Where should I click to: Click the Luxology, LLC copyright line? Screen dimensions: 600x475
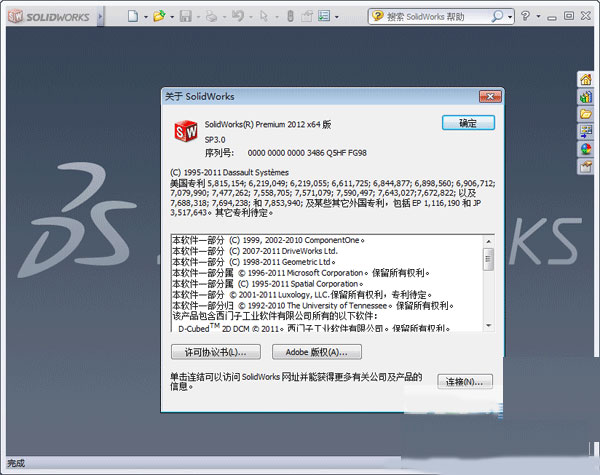[x=302, y=295]
